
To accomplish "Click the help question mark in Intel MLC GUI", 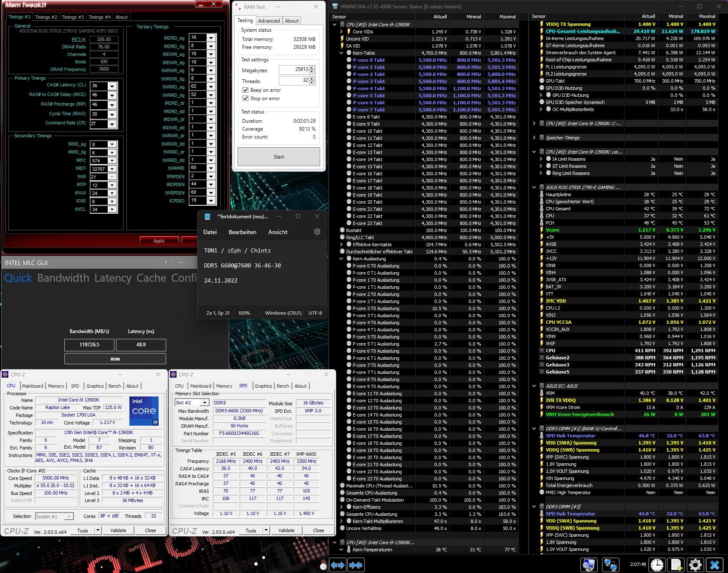I will pos(166,263).
